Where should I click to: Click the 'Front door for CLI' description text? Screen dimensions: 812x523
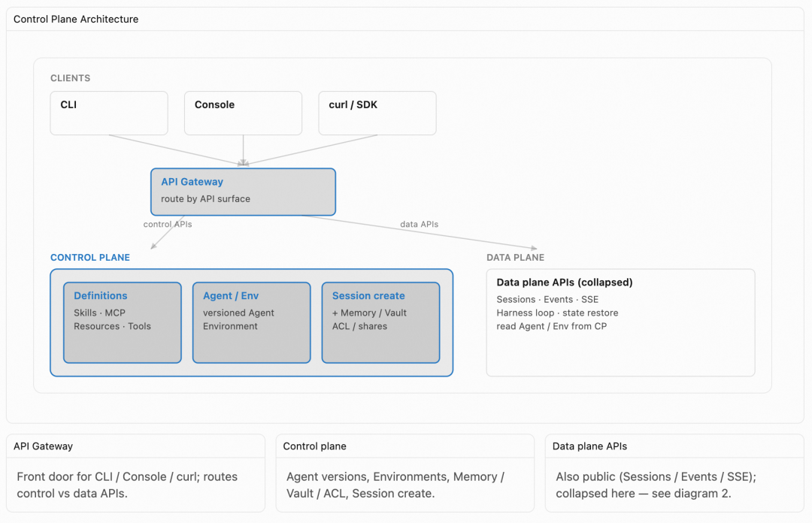pyautogui.click(x=127, y=485)
